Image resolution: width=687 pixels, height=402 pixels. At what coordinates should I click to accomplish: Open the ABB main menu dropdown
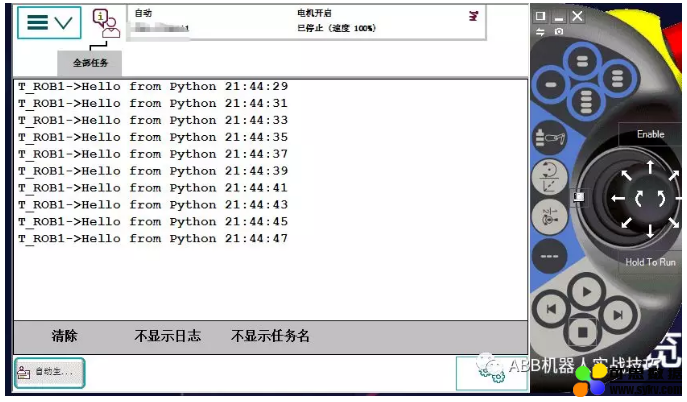coord(49,22)
